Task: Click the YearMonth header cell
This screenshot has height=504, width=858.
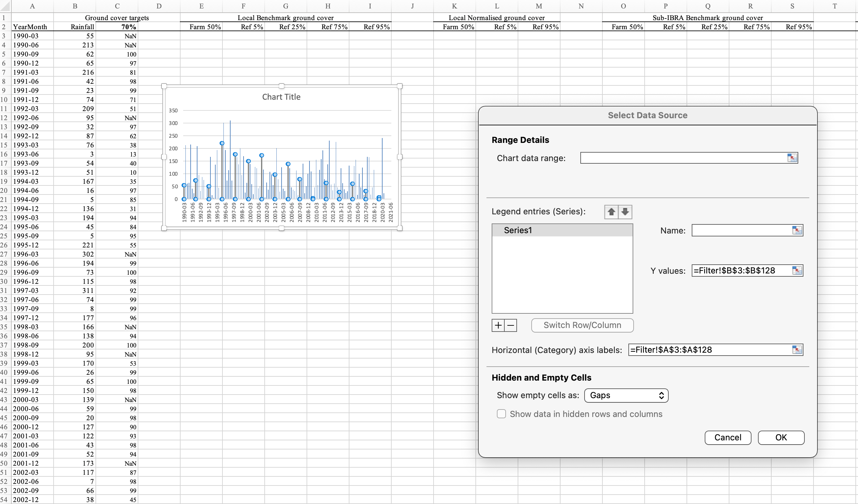Action: tap(32, 27)
